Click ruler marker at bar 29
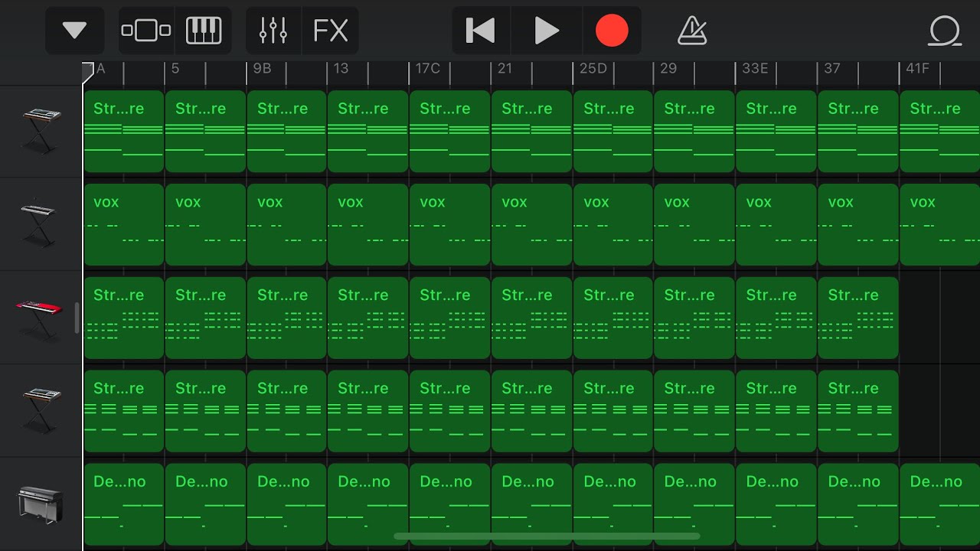 click(668, 69)
